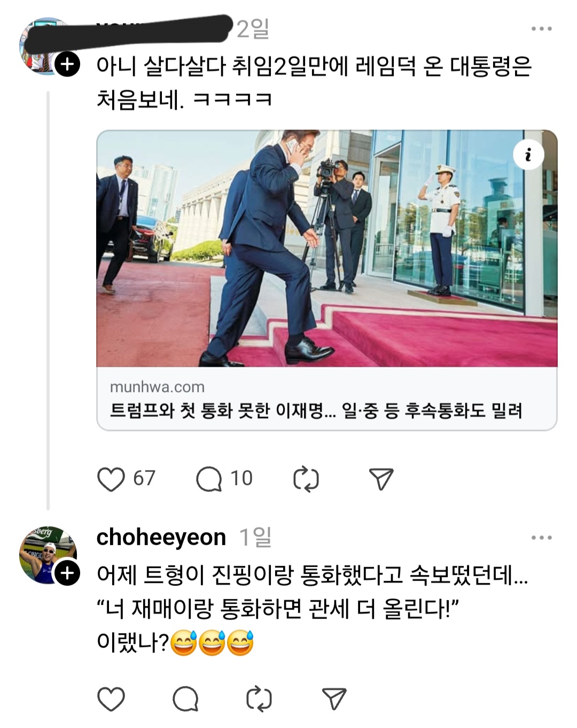
Task: Follow the first poster via plus badge
Action: (x=67, y=65)
